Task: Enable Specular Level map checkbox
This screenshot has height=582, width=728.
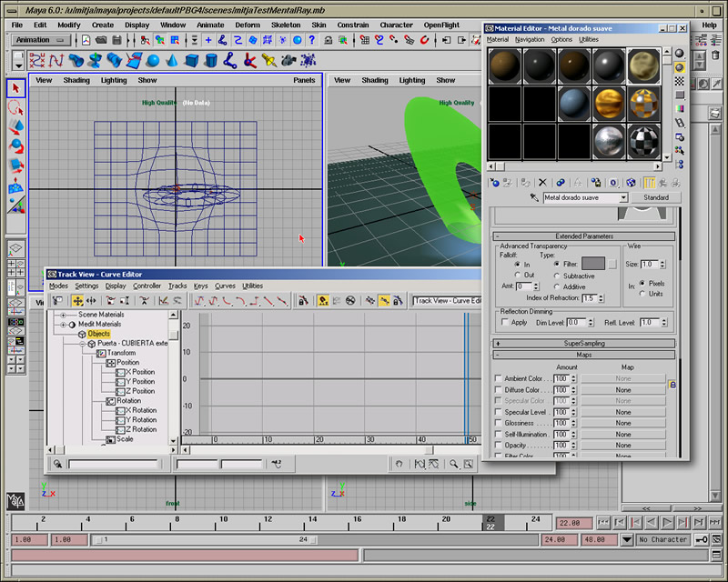Action: [x=498, y=412]
